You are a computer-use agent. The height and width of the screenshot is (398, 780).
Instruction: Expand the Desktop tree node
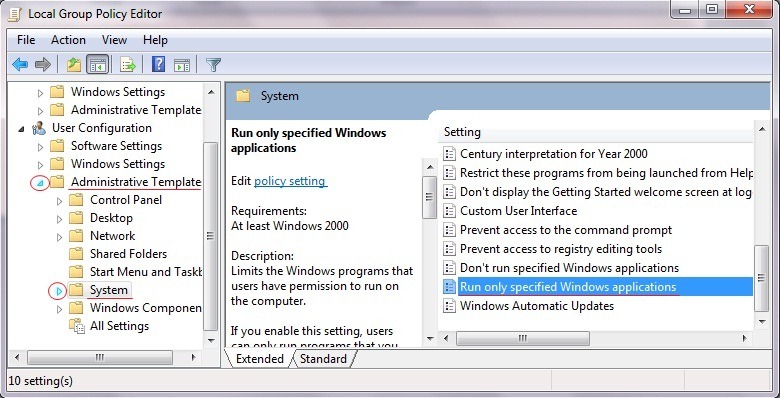[x=59, y=219]
